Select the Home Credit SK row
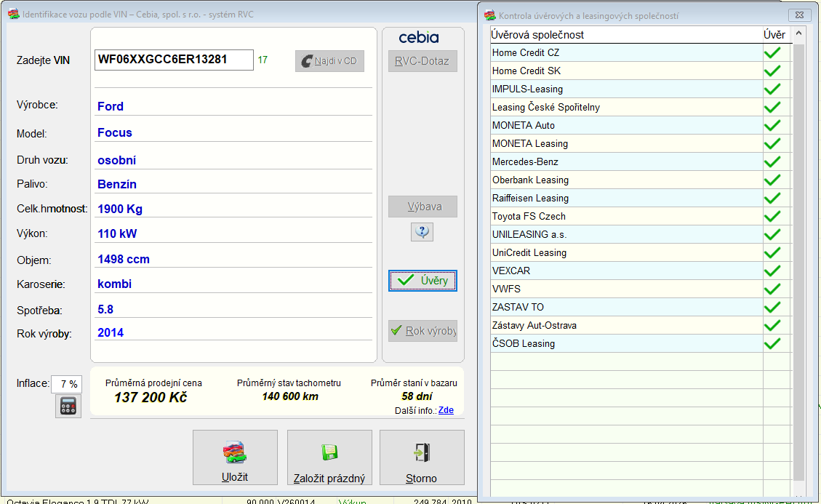Screen dimensions: 821x504 (x=641, y=71)
